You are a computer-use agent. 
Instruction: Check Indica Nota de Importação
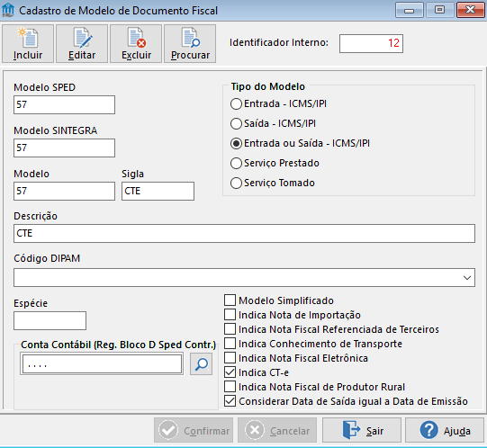tap(230, 315)
